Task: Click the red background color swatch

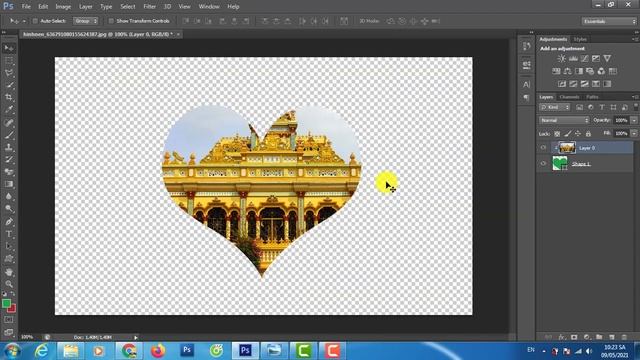Action: coord(13,309)
